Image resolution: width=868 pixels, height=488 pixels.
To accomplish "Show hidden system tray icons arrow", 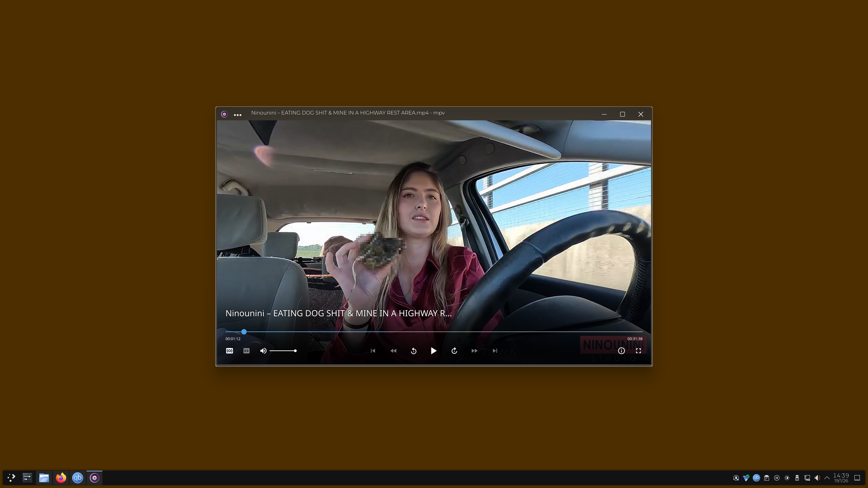I will [x=827, y=478].
